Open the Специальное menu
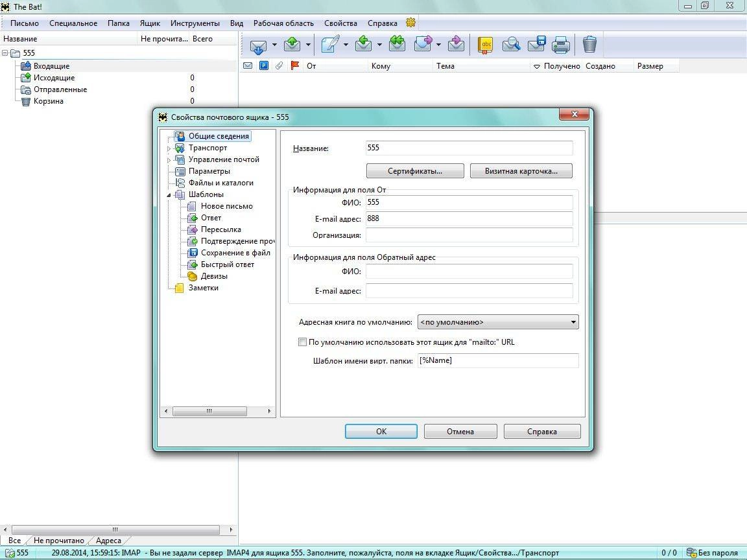This screenshot has width=747, height=560. point(73,23)
